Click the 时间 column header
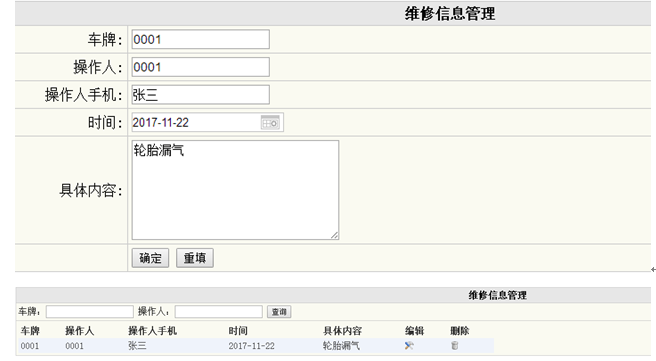The height and width of the screenshot is (361, 656). [x=238, y=331]
